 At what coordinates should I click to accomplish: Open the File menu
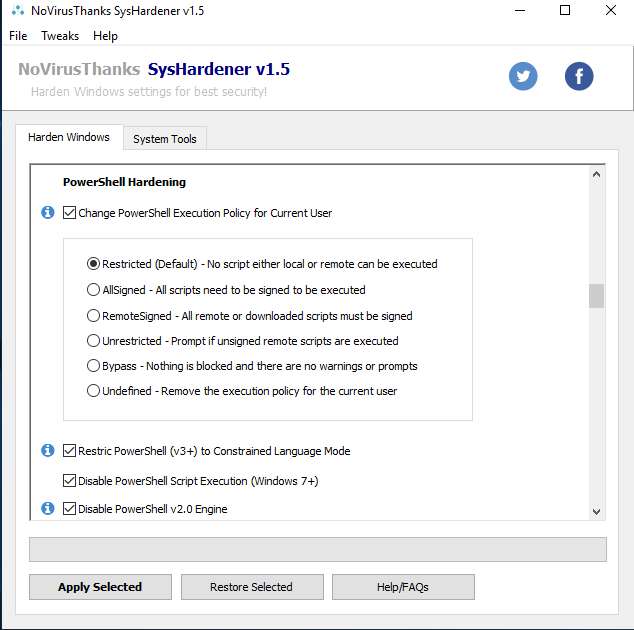click(x=18, y=36)
